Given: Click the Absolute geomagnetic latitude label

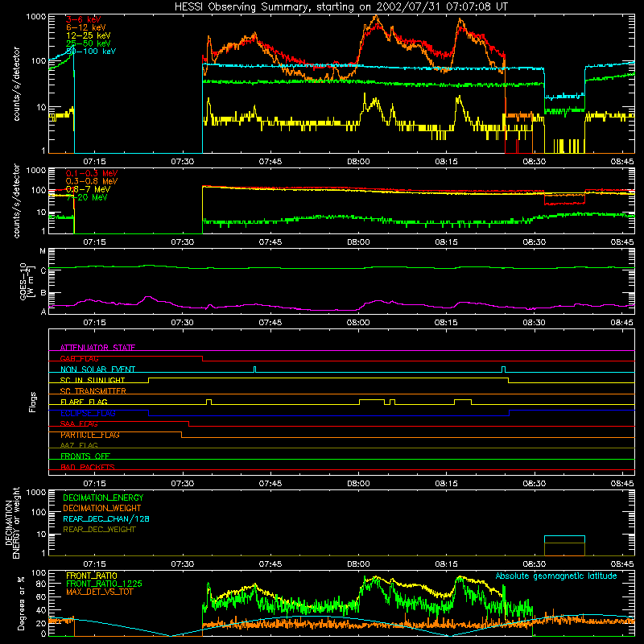Looking at the screenshot, I should click(556, 576).
